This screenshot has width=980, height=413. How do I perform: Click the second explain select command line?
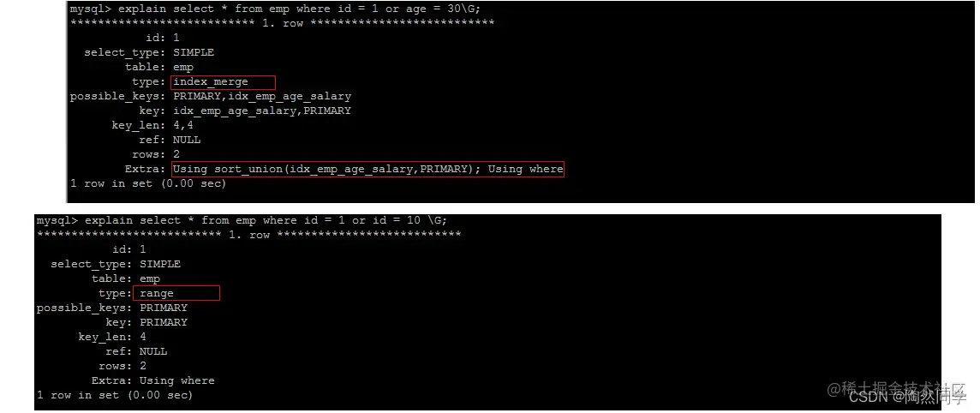point(242,220)
